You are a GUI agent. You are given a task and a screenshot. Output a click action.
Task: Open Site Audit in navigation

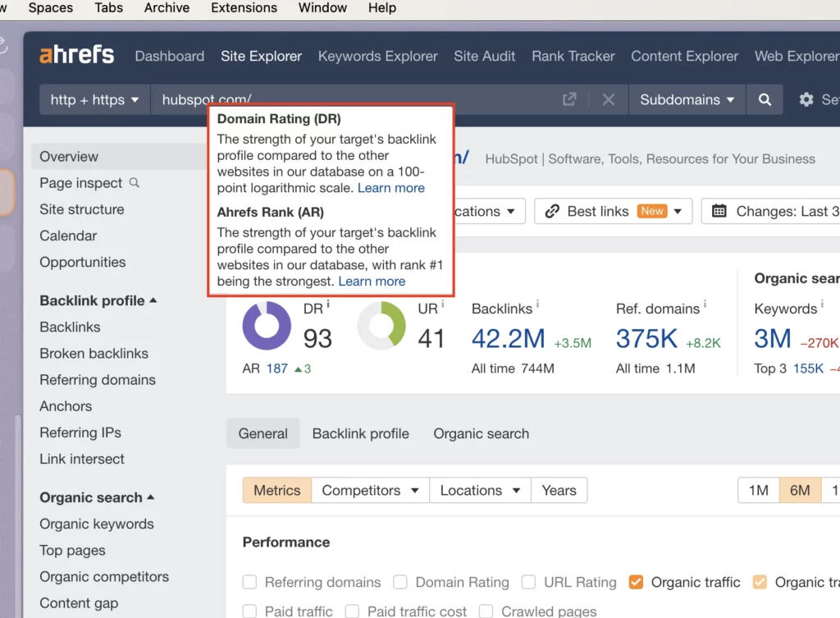point(484,56)
